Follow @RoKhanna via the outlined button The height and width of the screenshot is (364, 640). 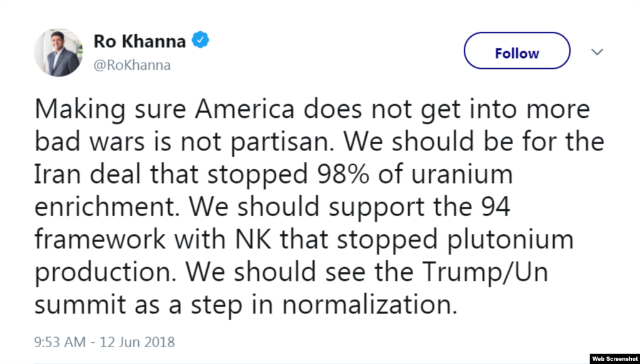516,52
